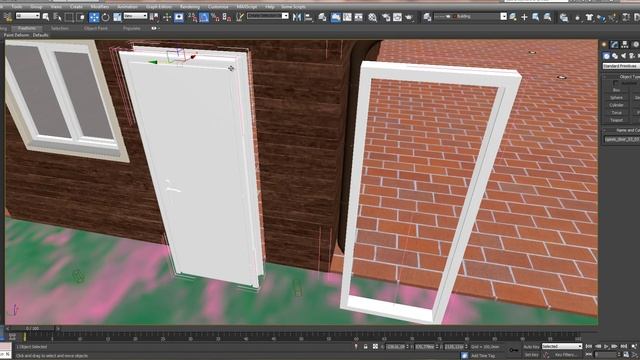Click the Teapot primitive button
Image resolution: width=640 pixels, height=360 pixels.
tap(616, 120)
